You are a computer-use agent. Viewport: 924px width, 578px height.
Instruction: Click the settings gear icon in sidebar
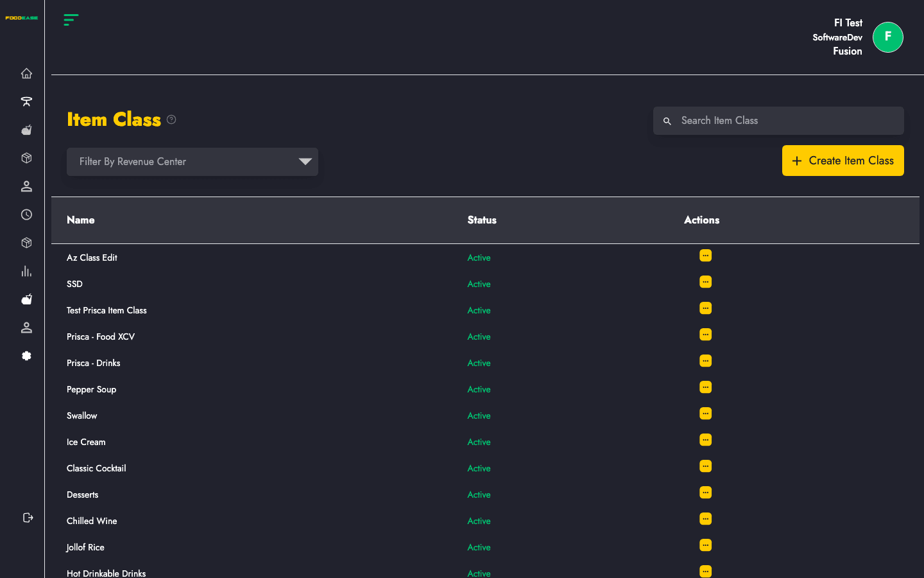coord(26,356)
